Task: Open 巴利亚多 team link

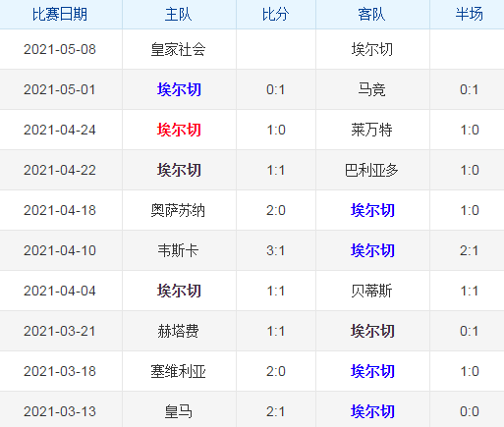Action: 371,170
